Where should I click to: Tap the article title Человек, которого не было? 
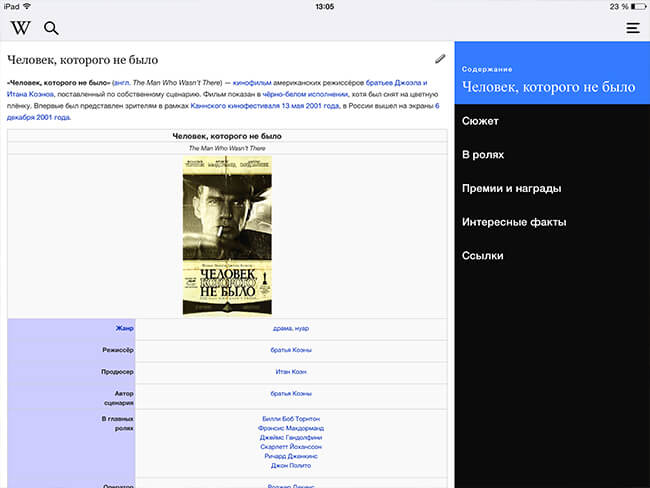tap(82, 60)
